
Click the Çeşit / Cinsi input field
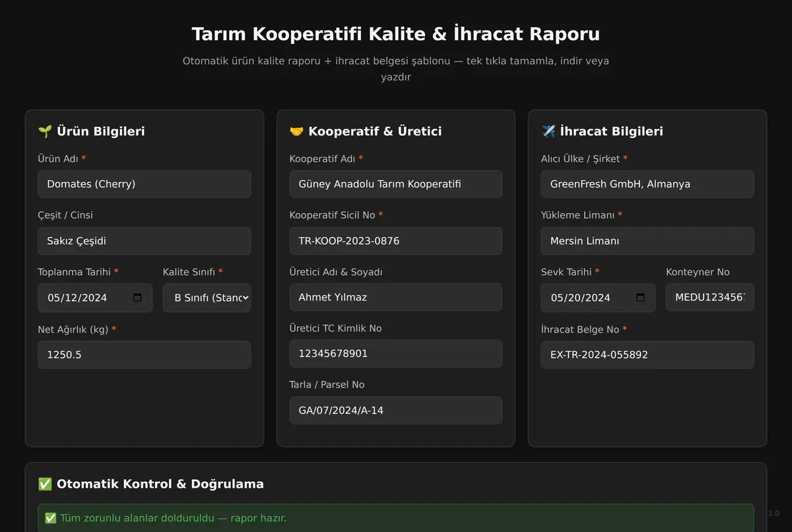coord(145,241)
